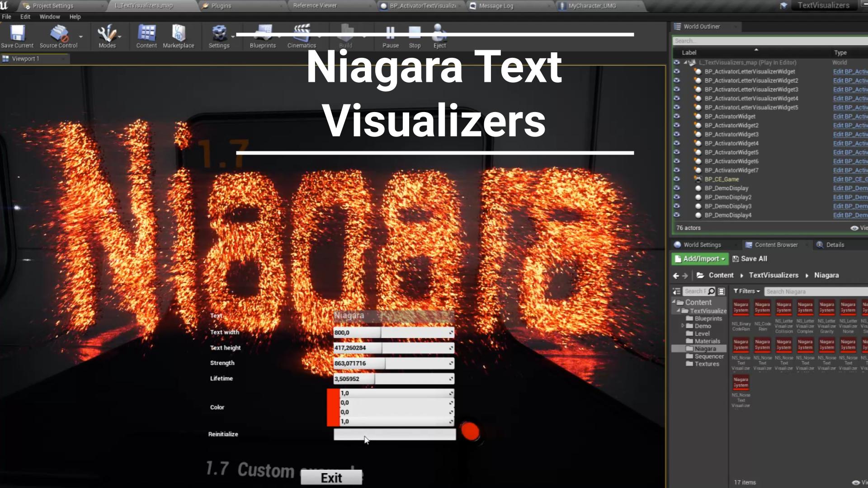
Task: Open the Cinematics toolbar icon
Action: coord(302,33)
